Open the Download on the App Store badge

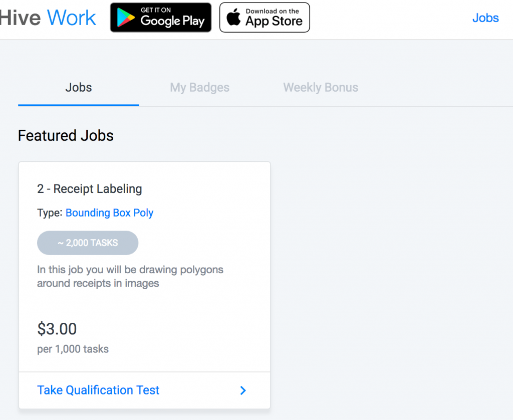pos(265,18)
